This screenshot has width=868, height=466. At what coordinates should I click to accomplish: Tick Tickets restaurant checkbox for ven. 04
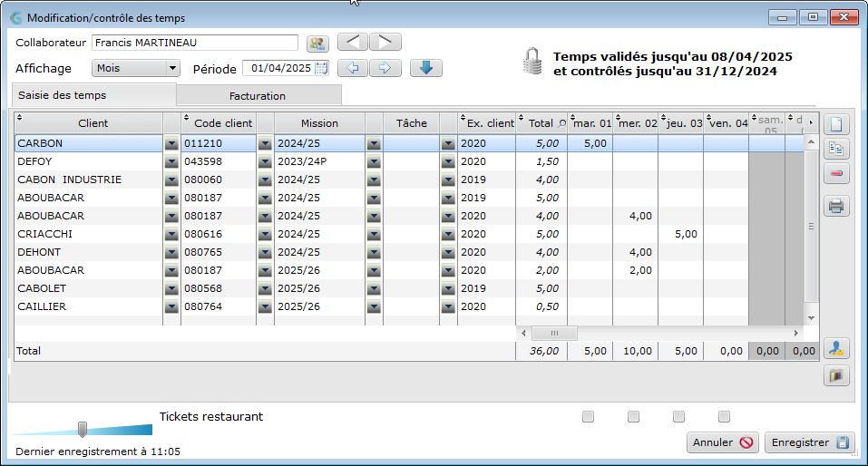click(x=724, y=416)
